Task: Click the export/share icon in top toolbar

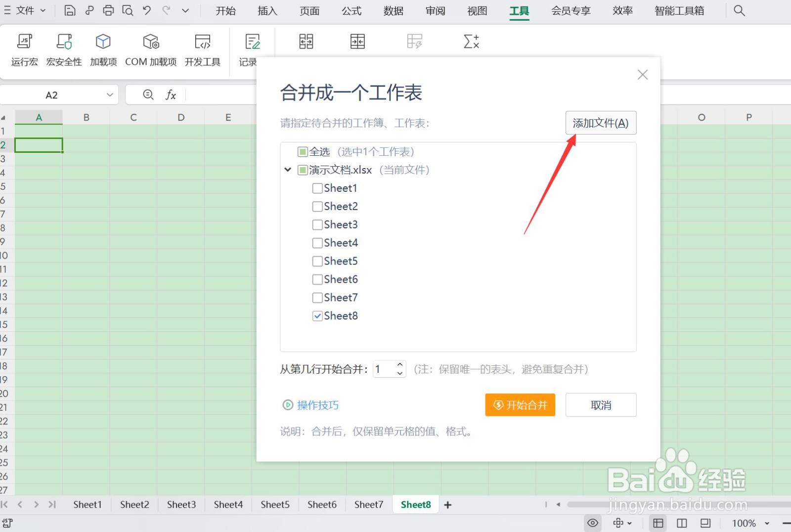Action: pos(89,10)
